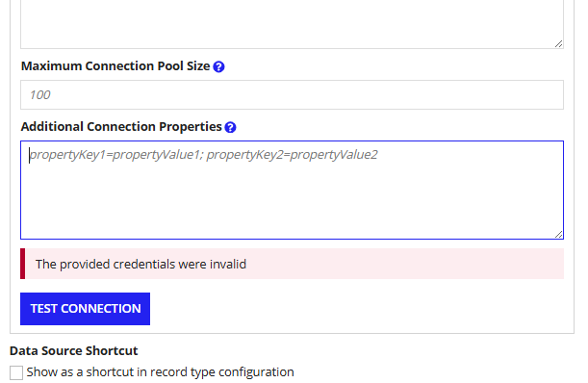The image size is (588, 383).
Task: Click the pink error banner background
Action: (x=405, y=264)
